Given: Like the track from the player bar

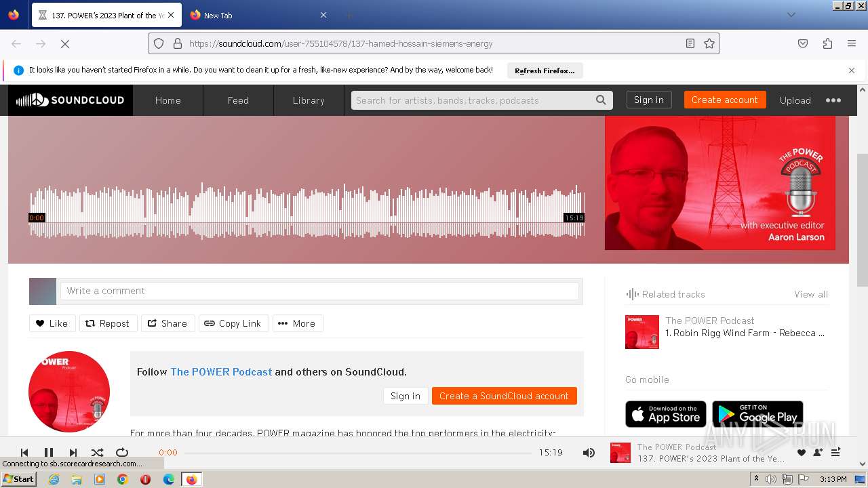Looking at the screenshot, I should (x=802, y=453).
